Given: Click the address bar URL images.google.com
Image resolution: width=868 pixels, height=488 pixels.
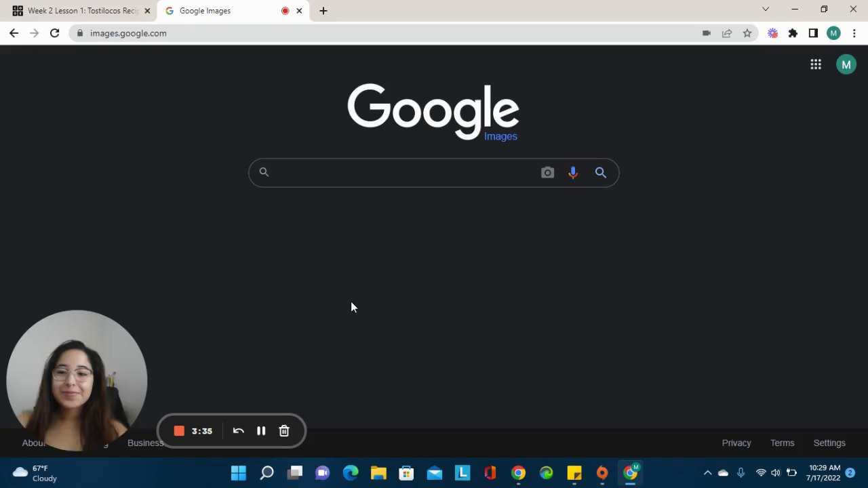Looking at the screenshot, I should tap(128, 33).
